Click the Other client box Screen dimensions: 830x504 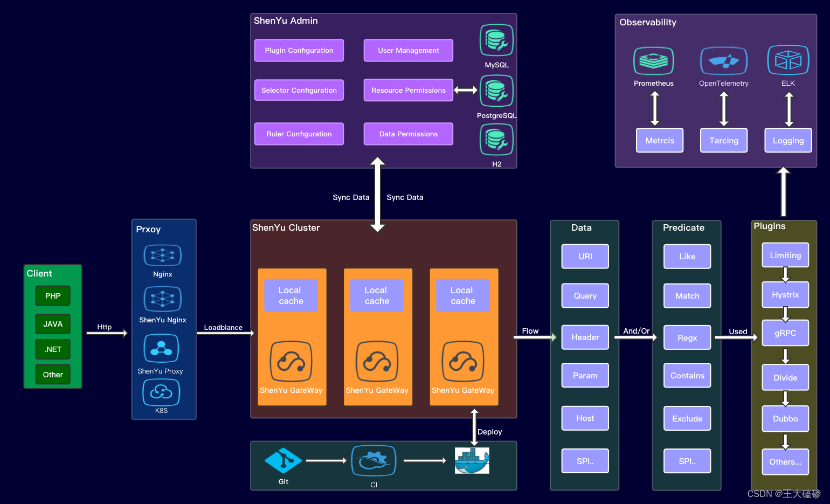click(x=53, y=375)
